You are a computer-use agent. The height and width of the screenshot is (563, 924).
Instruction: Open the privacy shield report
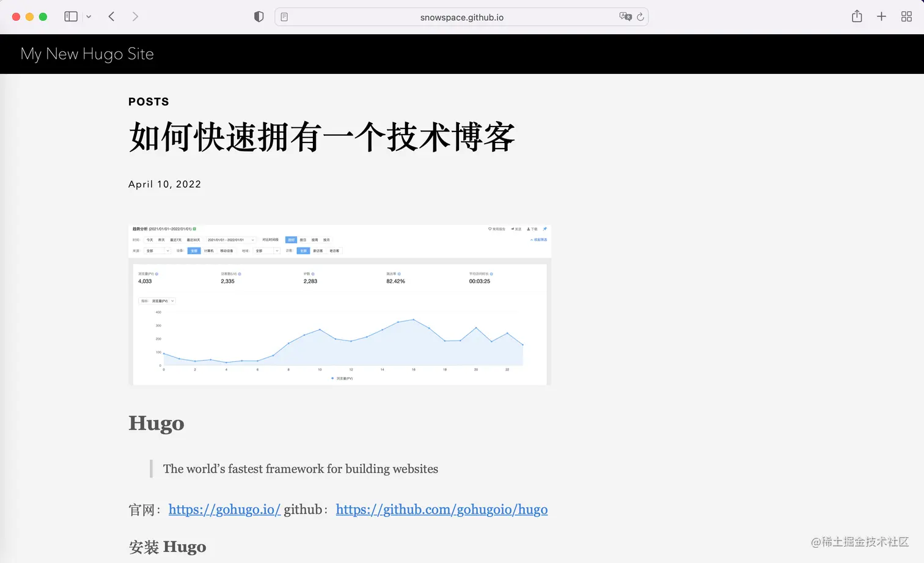pos(258,17)
